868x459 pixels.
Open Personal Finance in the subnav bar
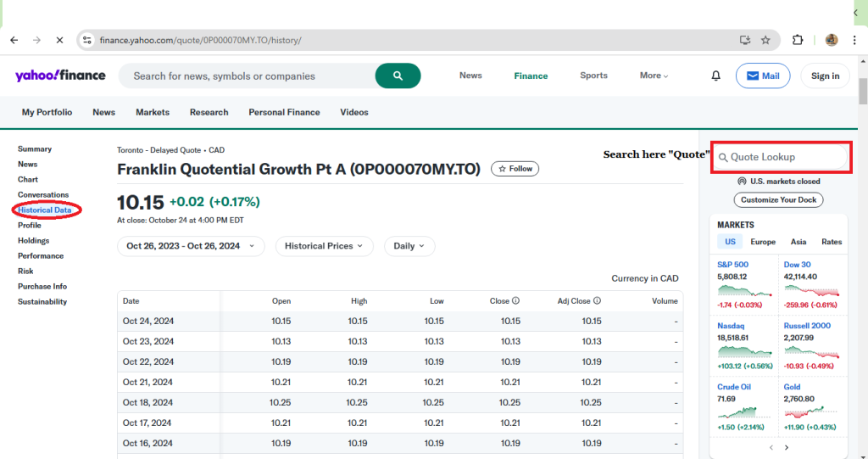click(284, 112)
